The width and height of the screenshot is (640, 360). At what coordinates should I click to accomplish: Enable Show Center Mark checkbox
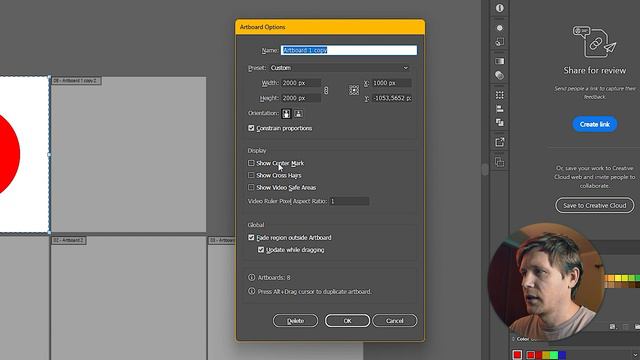(x=251, y=163)
